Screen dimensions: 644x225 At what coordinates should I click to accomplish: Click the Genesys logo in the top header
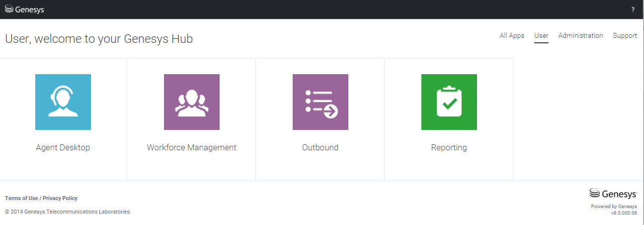24,9
